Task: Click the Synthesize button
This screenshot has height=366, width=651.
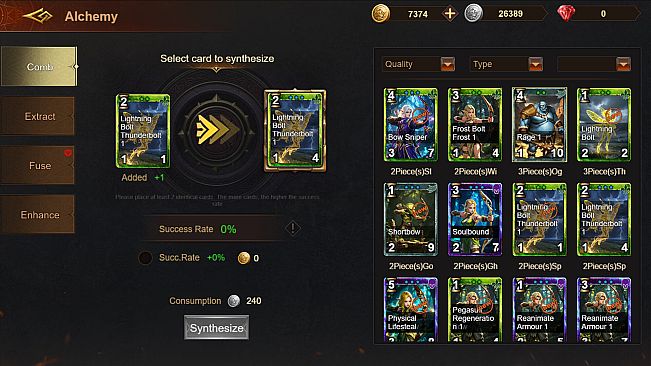Action: (x=216, y=328)
